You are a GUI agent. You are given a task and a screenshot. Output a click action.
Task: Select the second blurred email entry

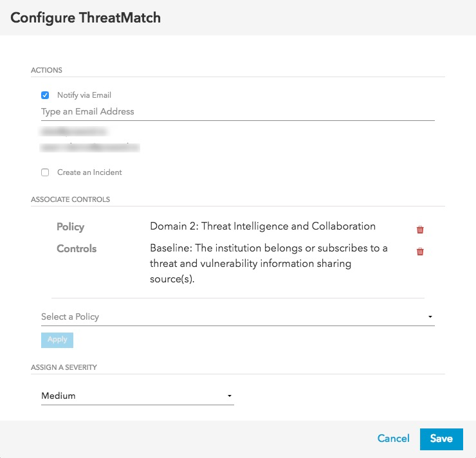point(90,147)
